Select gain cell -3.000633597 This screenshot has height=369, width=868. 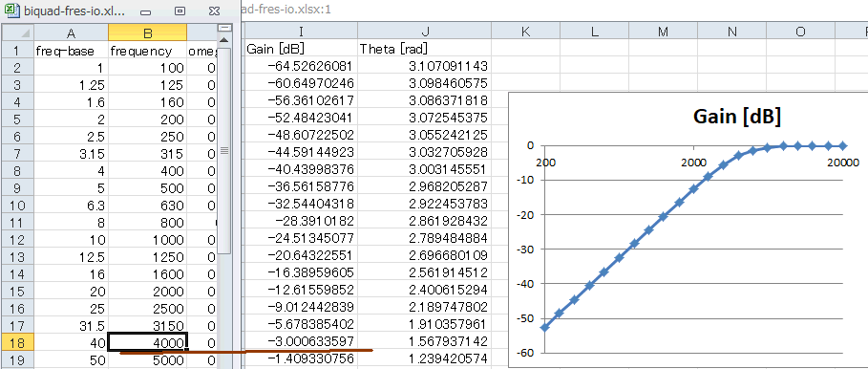[301, 340]
